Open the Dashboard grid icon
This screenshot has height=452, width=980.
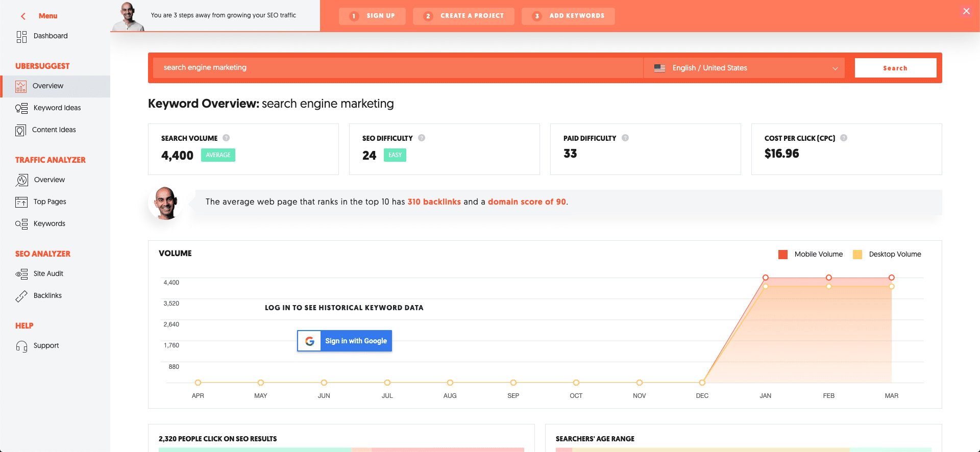point(21,37)
